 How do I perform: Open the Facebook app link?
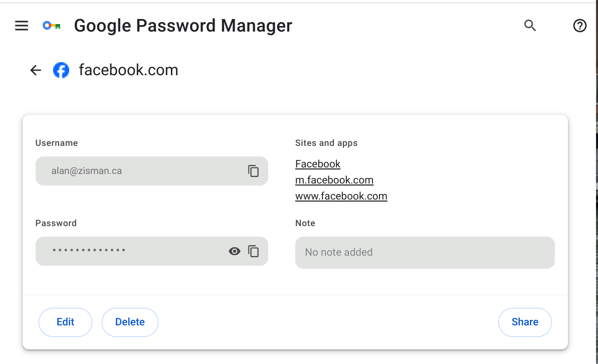click(x=318, y=164)
